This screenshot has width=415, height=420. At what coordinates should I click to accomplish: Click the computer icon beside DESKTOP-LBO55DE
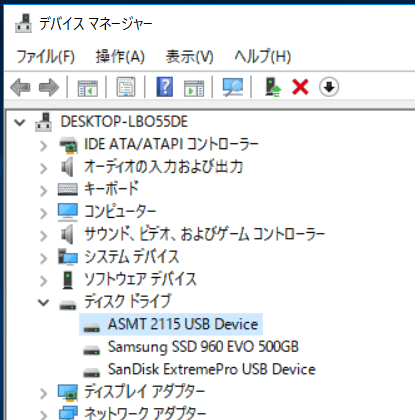[43, 122]
